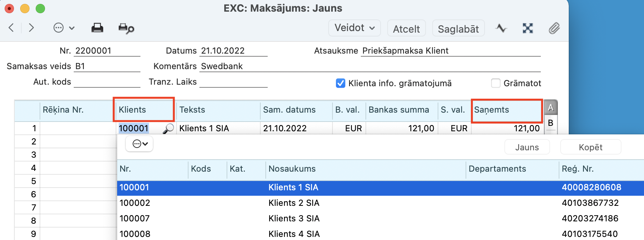Viewport: 644px width, 240px height.
Task: Click the printer icon
Action: pyautogui.click(x=97, y=28)
